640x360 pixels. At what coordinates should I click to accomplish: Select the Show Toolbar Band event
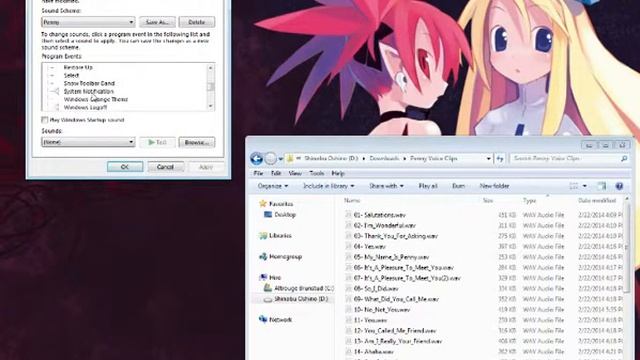pyautogui.click(x=89, y=83)
